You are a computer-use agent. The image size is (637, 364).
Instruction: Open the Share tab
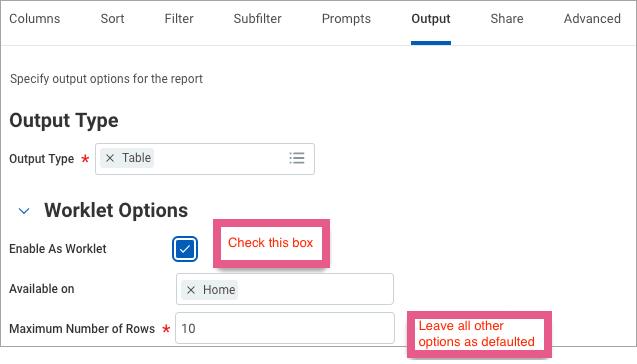coord(507,19)
